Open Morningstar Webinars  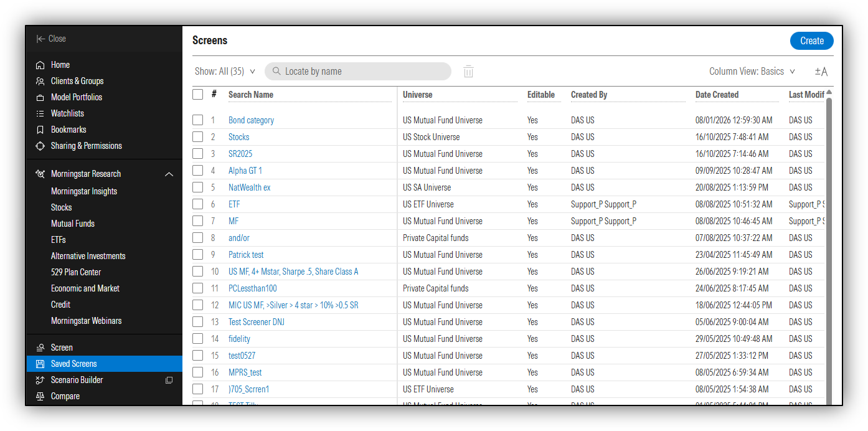click(x=87, y=321)
